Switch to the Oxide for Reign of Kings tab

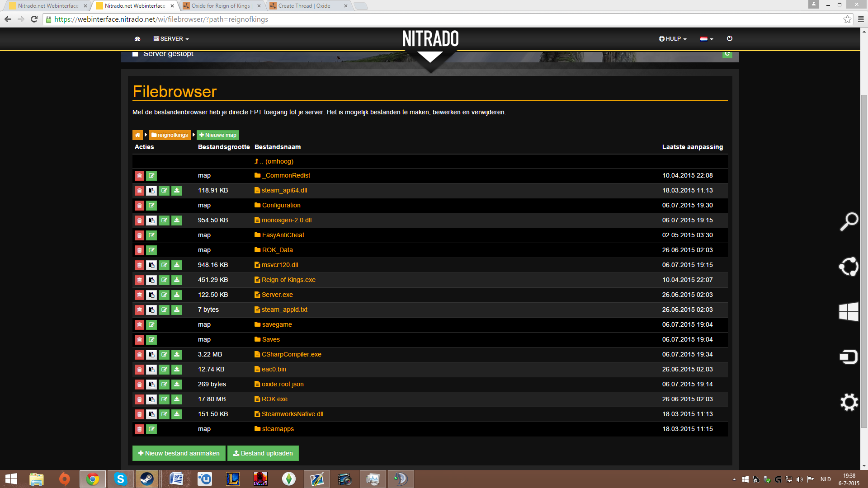pyautogui.click(x=221, y=6)
